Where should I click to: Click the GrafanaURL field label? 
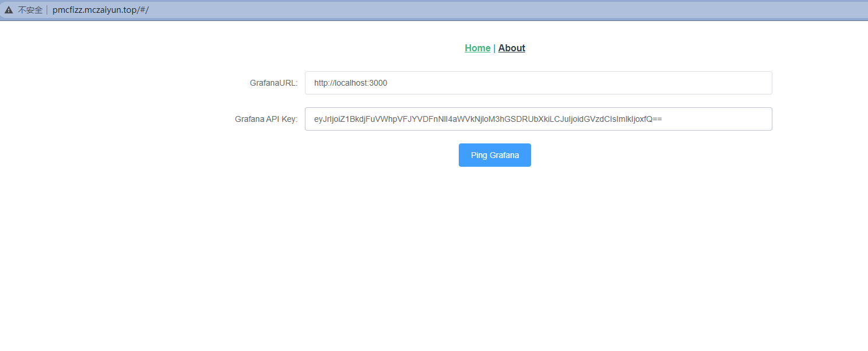point(274,83)
